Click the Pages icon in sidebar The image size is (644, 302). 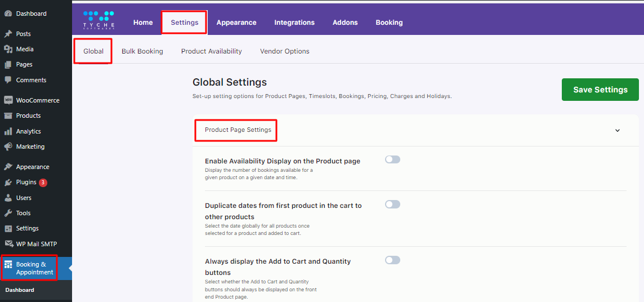[8, 64]
